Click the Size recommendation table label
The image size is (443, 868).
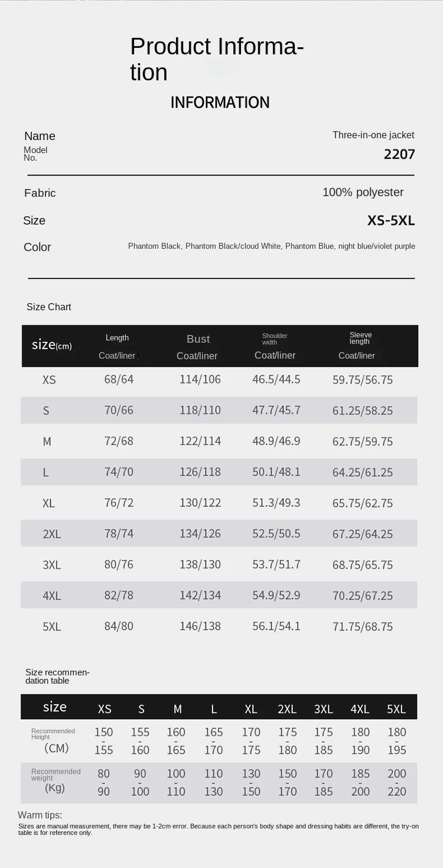(57, 677)
